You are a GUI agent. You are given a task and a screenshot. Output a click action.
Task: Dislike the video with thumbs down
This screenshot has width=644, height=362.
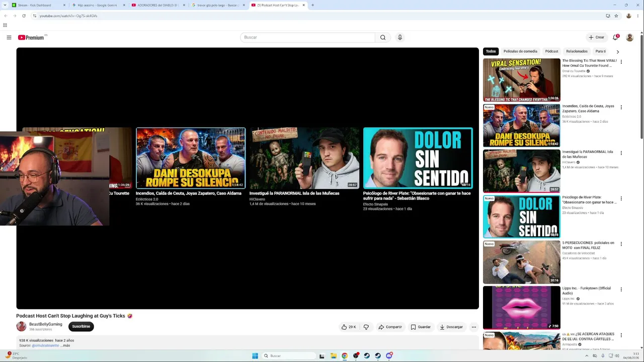(x=366, y=327)
